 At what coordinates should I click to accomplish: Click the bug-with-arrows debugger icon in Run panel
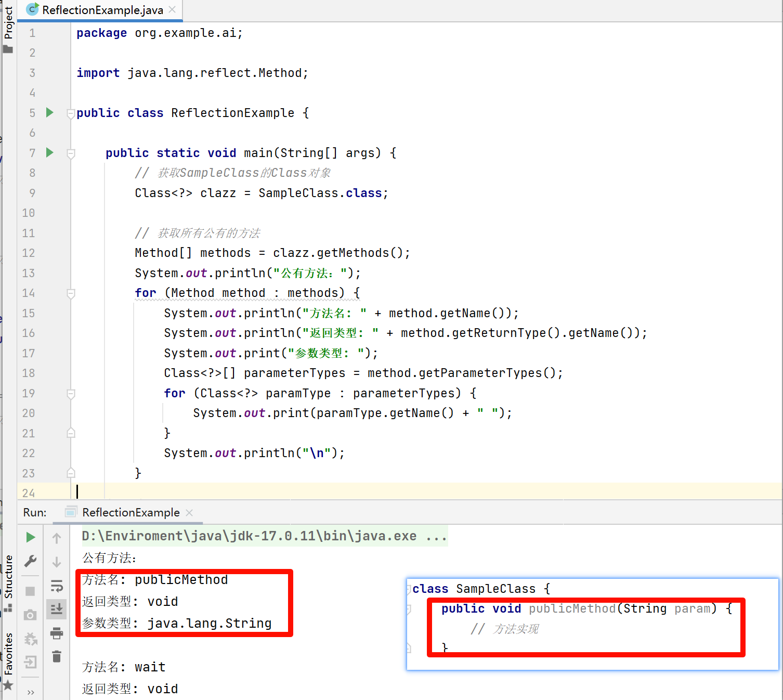31,639
